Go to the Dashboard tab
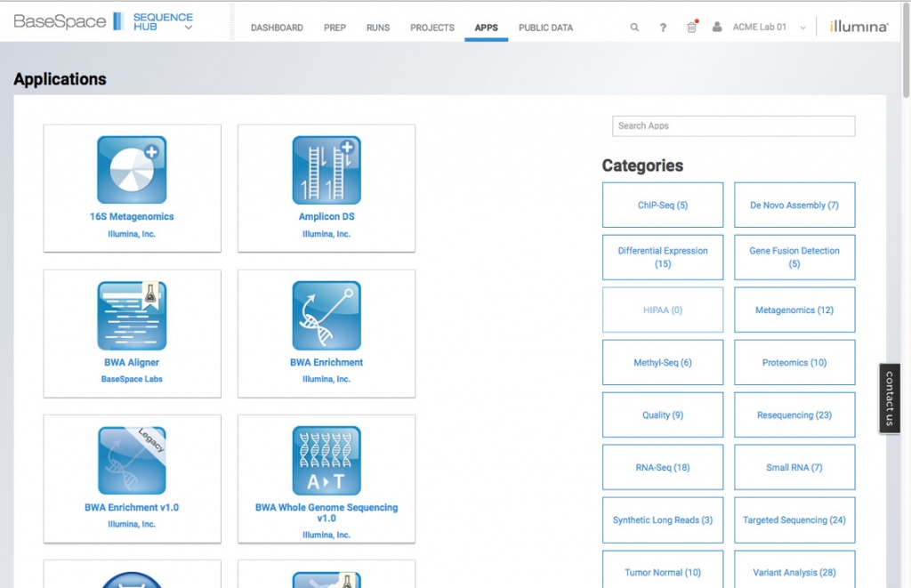Viewport: 911px width, 588px height. click(277, 28)
